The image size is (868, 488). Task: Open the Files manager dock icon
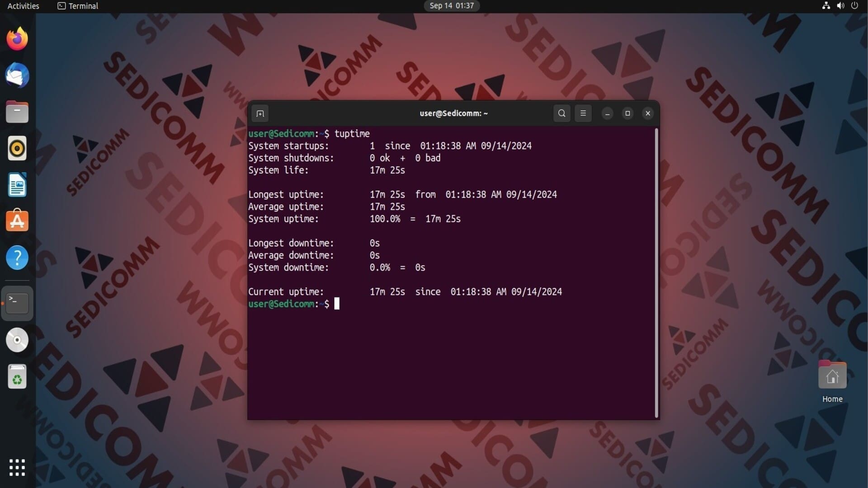17,112
